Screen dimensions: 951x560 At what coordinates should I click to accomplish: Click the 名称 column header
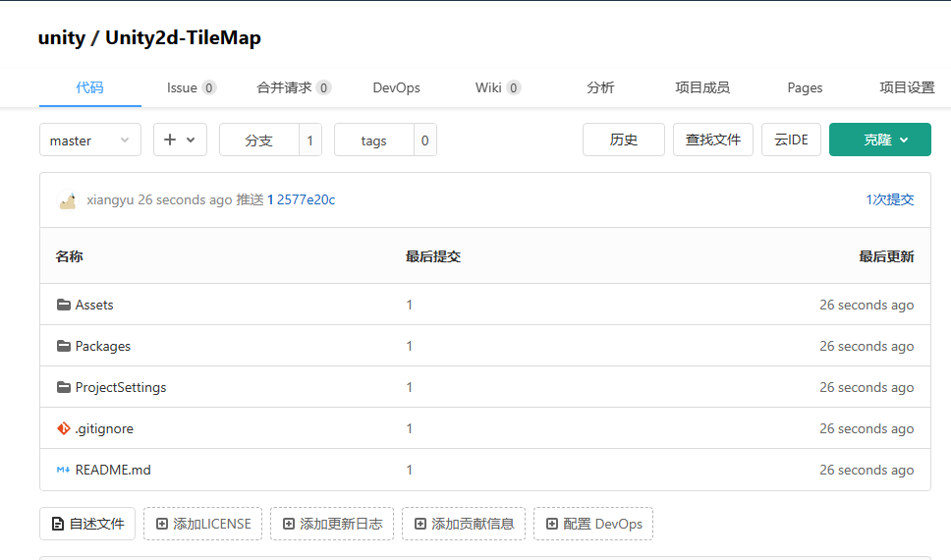[69, 256]
